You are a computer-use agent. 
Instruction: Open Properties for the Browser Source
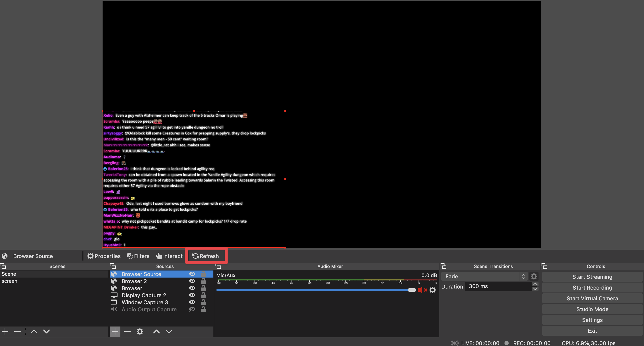pos(104,256)
